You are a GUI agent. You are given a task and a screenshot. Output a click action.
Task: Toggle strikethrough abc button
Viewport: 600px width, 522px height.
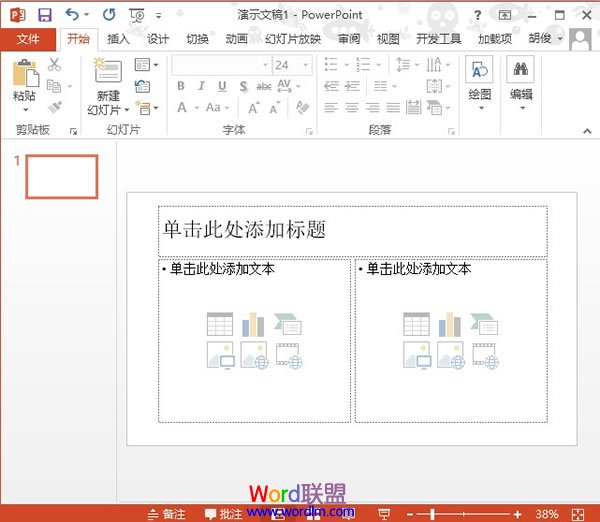264,86
